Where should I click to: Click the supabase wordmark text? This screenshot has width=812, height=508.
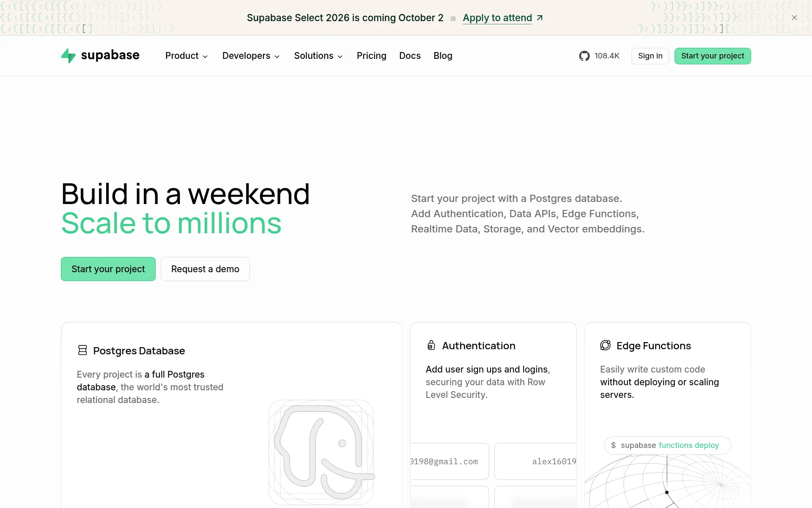click(110, 55)
